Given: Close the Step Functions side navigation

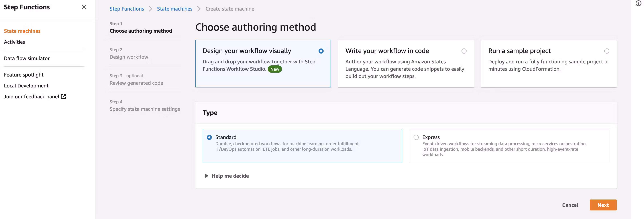Looking at the screenshot, I should 84,7.
